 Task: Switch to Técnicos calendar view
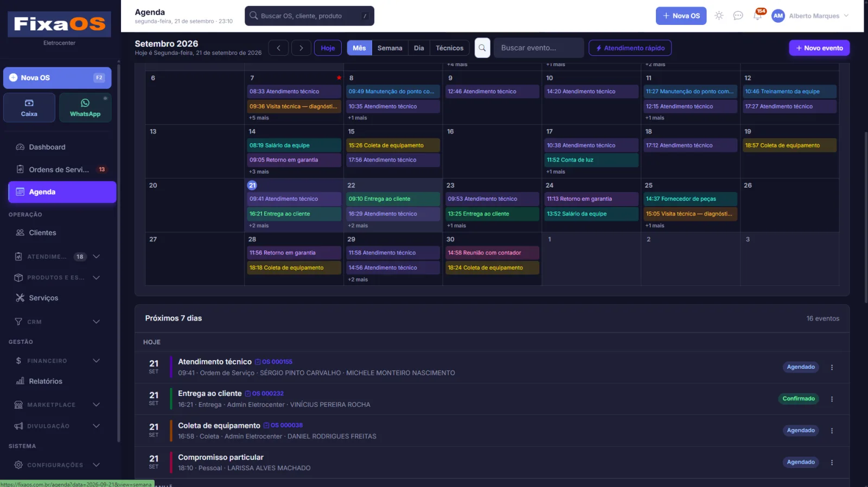click(x=450, y=48)
